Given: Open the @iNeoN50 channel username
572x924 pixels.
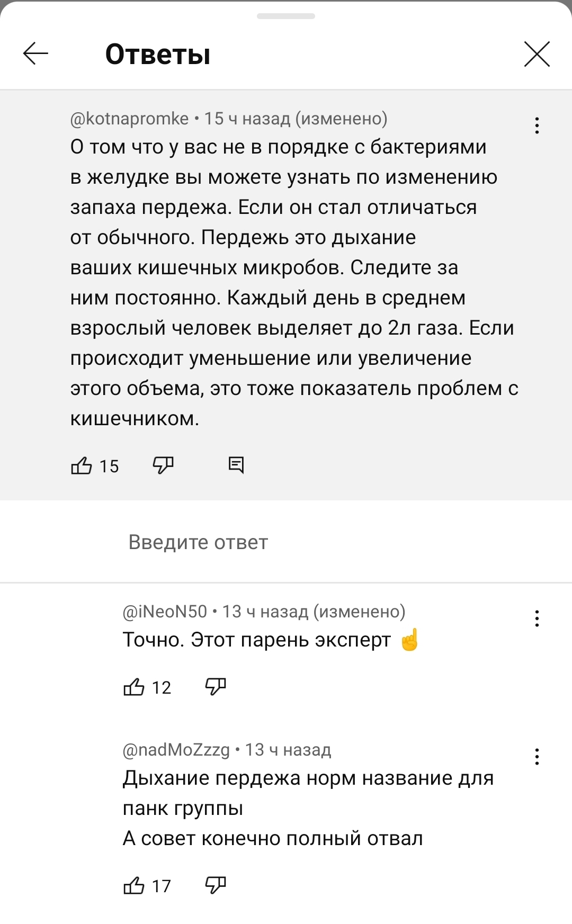Looking at the screenshot, I should tap(165, 612).
